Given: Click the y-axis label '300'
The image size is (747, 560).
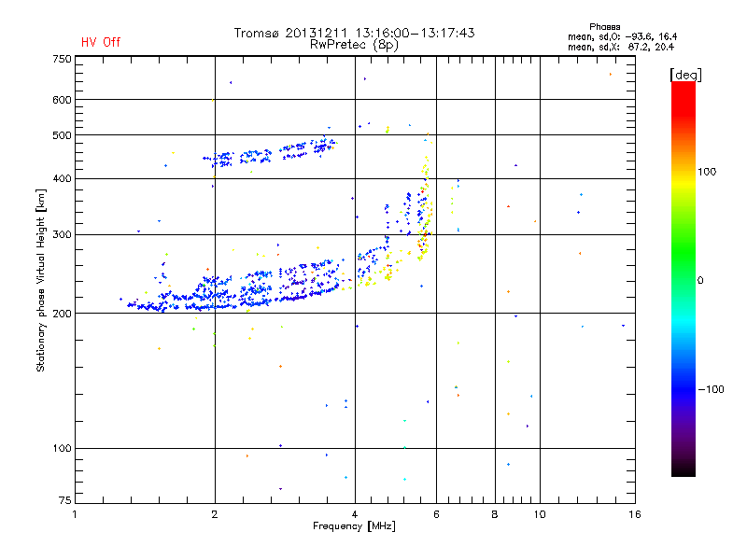Looking at the screenshot, I should click(x=62, y=234).
